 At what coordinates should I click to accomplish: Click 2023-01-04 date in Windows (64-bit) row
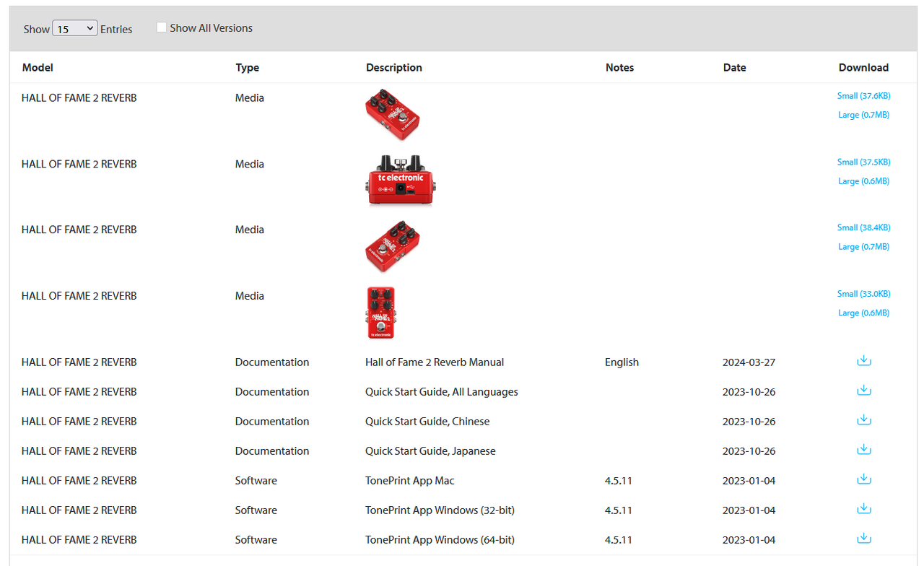pyautogui.click(x=749, y=540)
